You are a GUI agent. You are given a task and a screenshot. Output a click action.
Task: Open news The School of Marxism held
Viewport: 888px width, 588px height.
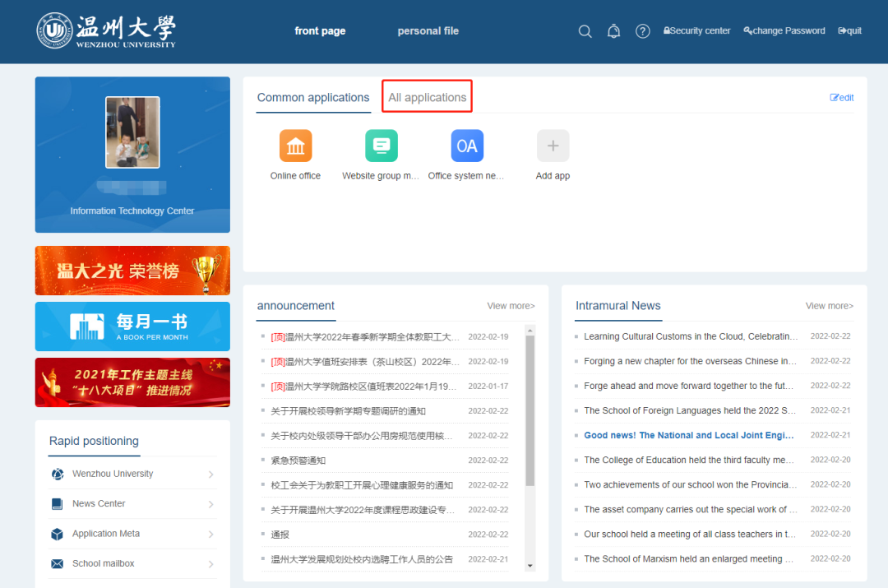pos(689,559)
